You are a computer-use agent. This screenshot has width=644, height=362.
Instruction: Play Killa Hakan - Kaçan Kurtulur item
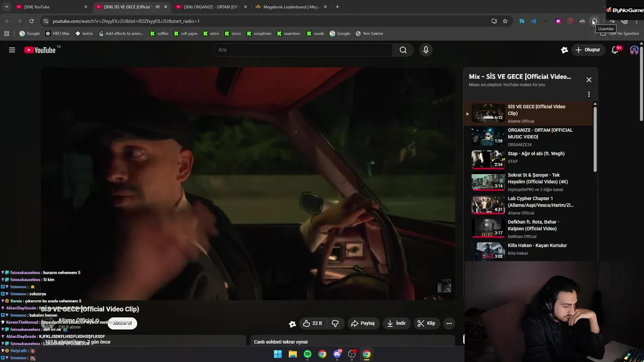point(528,251)
